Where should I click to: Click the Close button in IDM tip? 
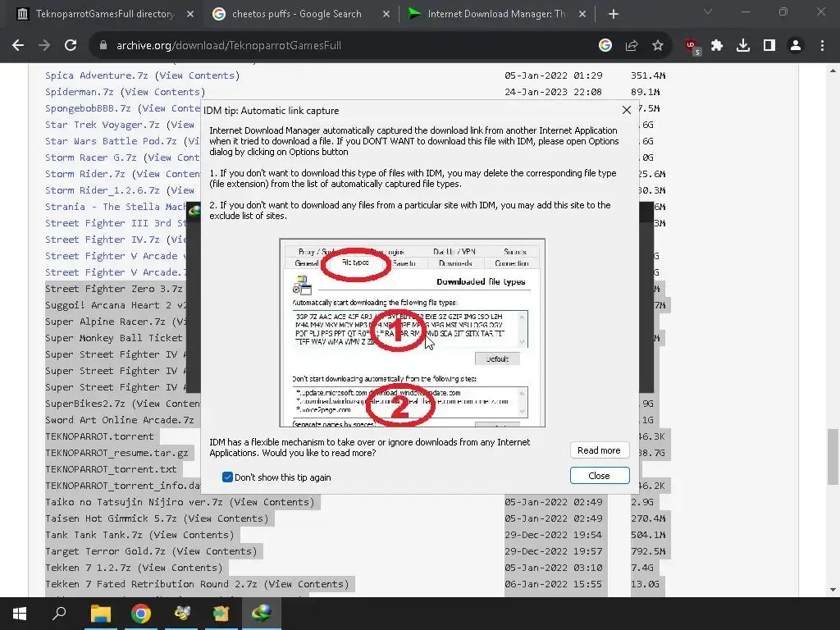(x=599, y=475)
